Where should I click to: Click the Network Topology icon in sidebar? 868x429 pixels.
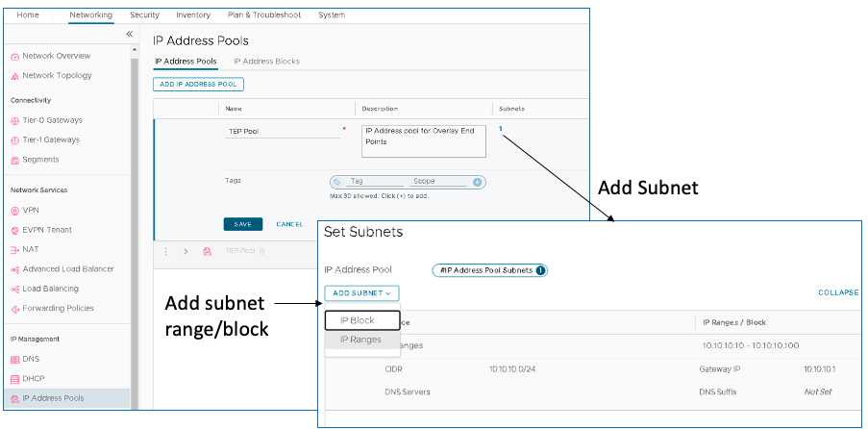(x=14, y=76)
